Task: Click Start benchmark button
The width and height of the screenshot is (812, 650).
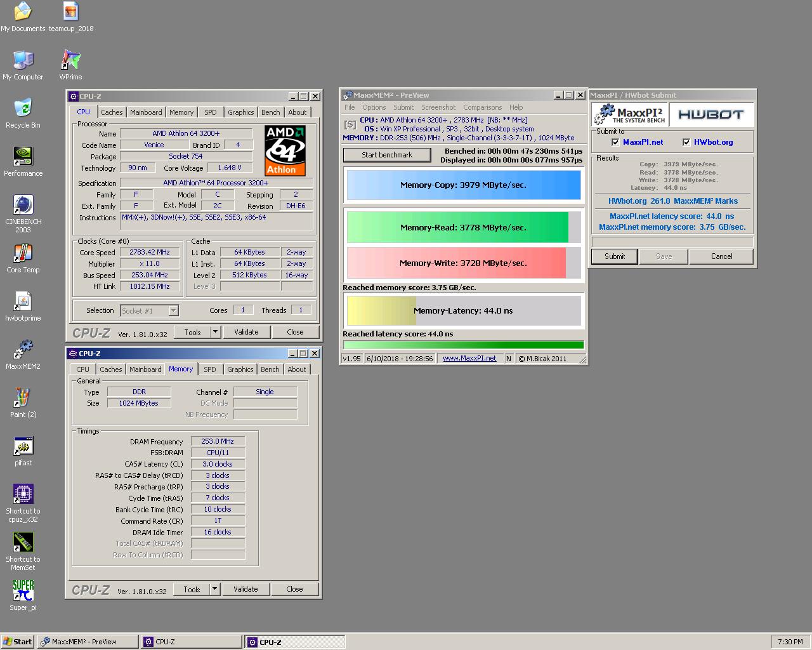Action: point(387,155)
